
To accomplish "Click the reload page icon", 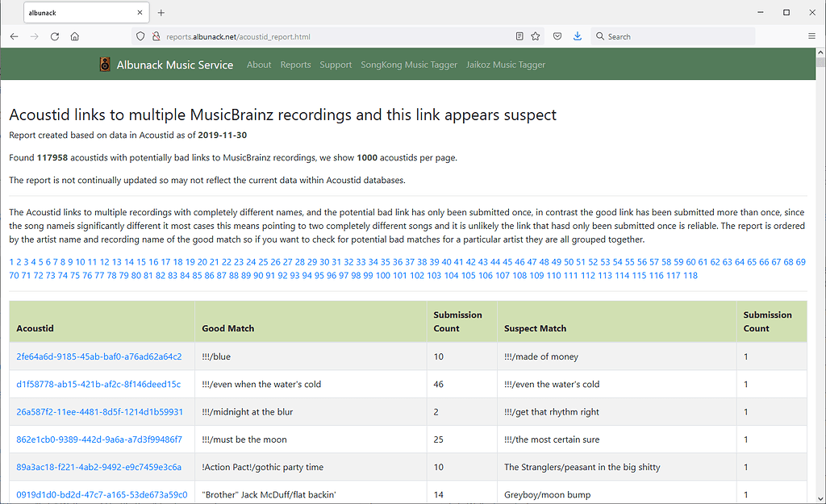I will click(x=55, y=36).
